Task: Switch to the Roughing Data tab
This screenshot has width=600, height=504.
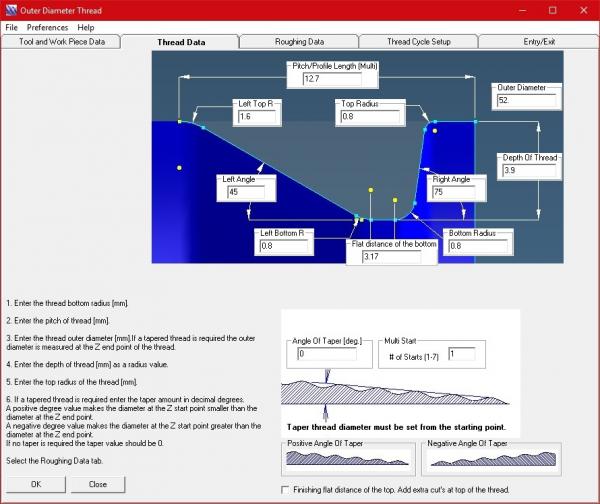Action: tap(299, 42)
